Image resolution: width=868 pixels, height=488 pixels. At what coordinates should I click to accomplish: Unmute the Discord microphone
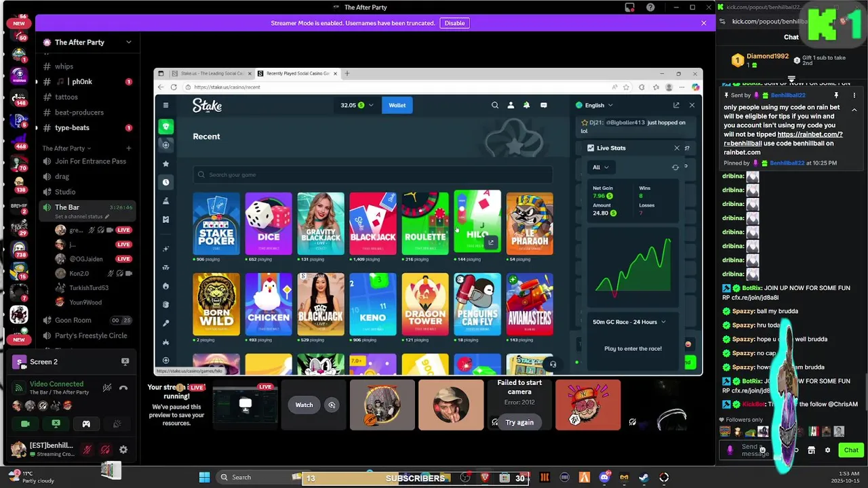tap(87, 449)
